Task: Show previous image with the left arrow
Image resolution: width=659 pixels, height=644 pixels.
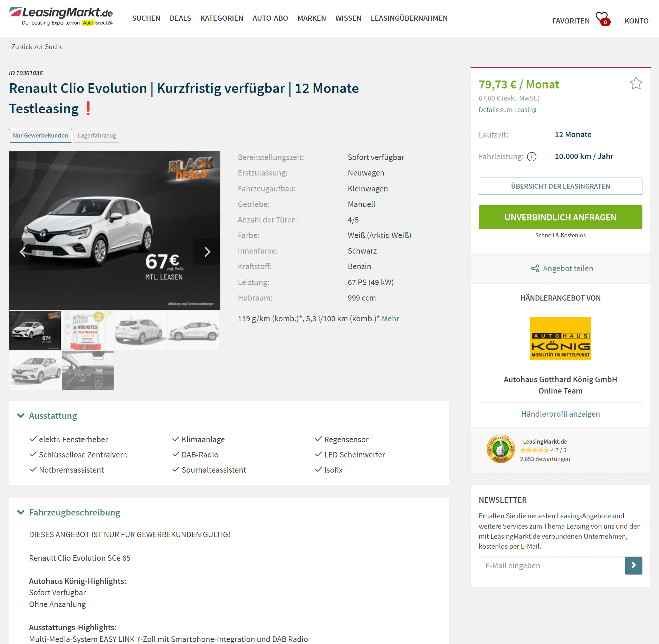Action: (22, 252)
